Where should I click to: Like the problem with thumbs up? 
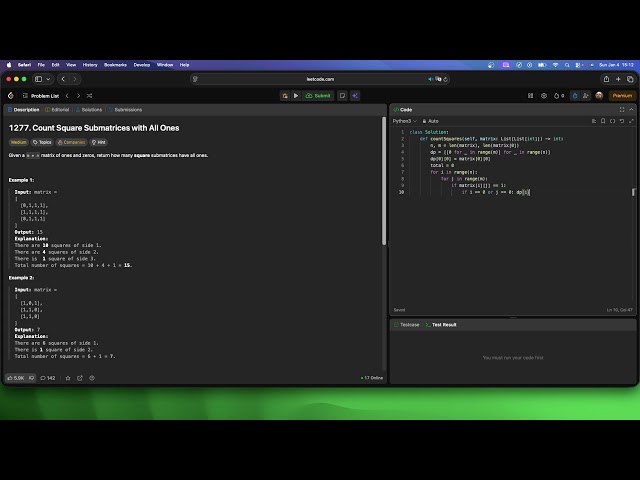(16, 378)
